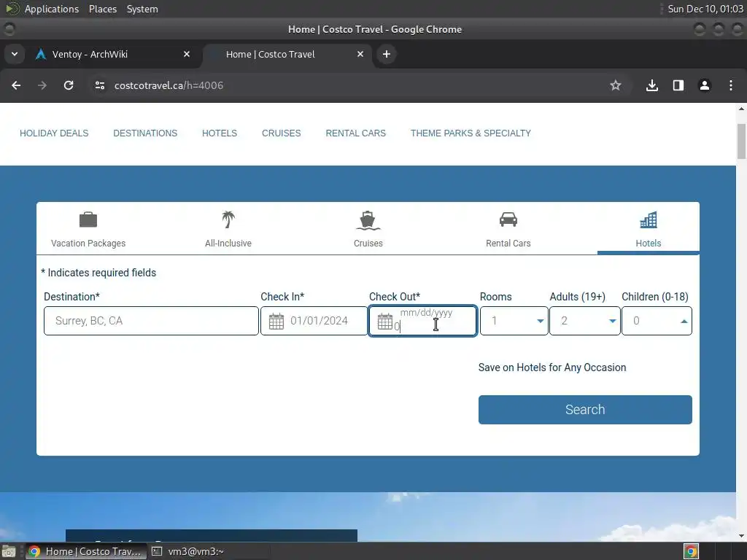Click the show desktop icon in taskbar
This screenshot has height=560, width=747.
[x=9, y=551]
